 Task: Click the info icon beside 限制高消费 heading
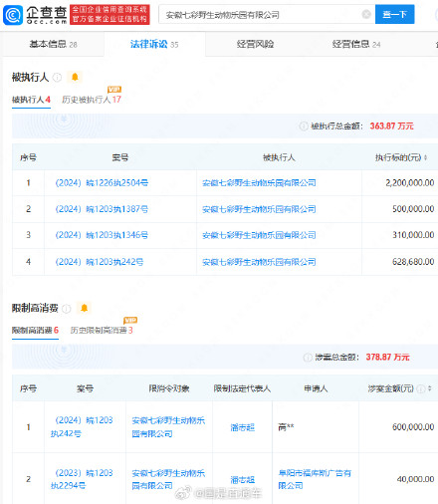click(67, 309)
